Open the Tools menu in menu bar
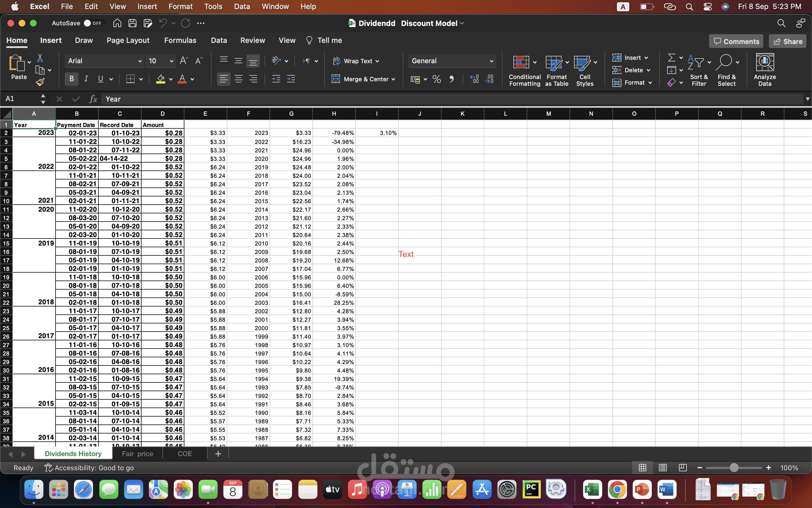This screenshot has width=812, height=508. pyautogui.click(x=213, y=6)
